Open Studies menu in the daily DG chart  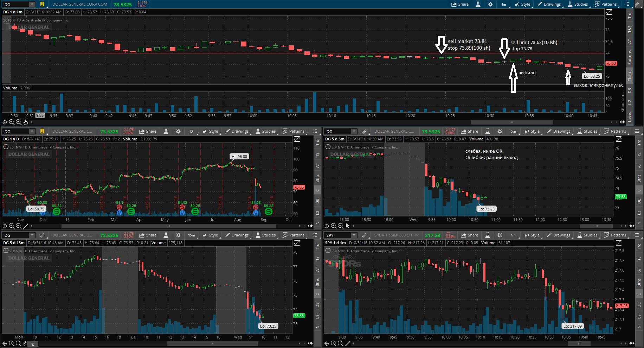point(265,131)
